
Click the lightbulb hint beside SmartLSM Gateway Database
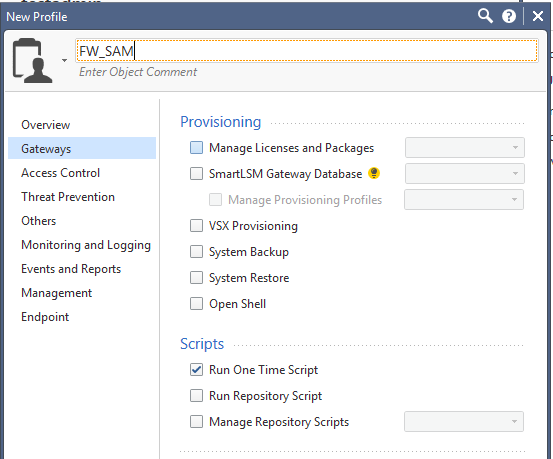[374, 173]
